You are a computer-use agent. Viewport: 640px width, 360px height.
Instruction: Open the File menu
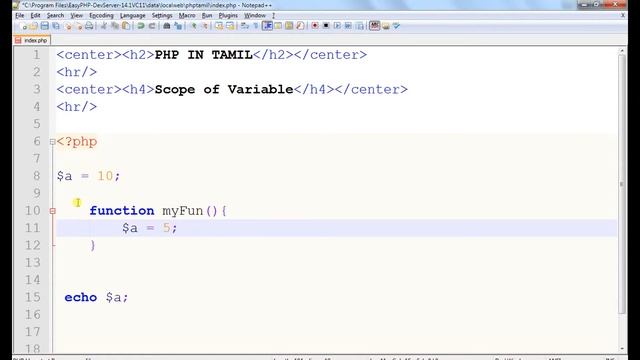point(20,16)
